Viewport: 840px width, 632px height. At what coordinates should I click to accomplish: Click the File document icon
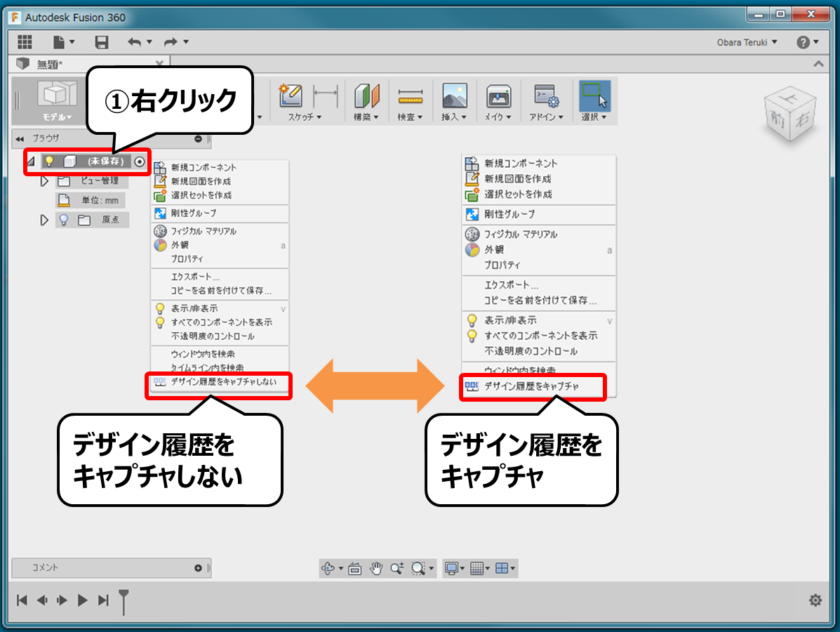pos(58,42)
